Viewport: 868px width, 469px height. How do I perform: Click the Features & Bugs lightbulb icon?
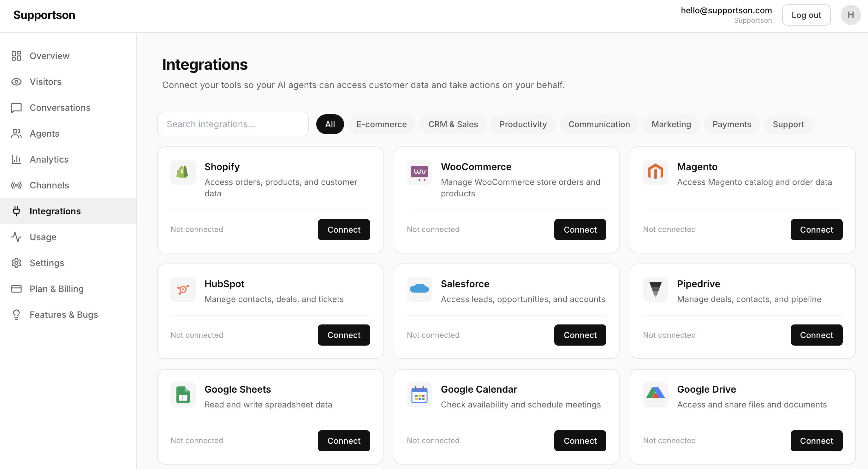(x=16, y=315)
